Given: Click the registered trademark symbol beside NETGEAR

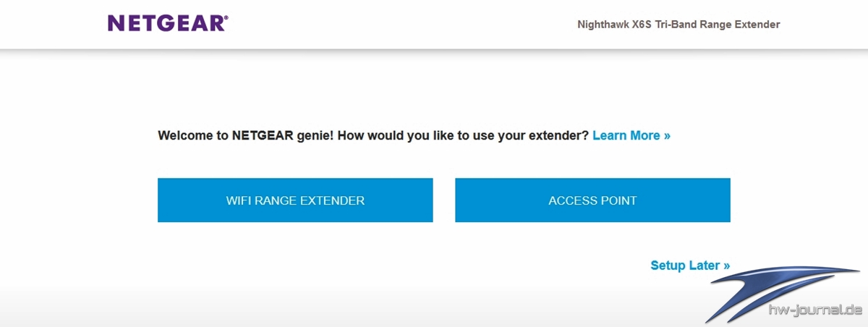Looking at the screenshot, I should tap(226, 18).
